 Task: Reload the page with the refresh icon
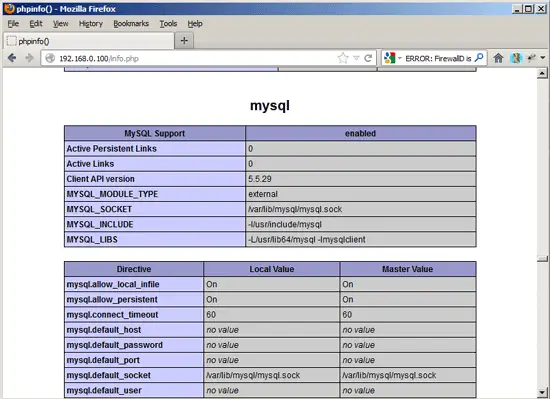point(368,58)
